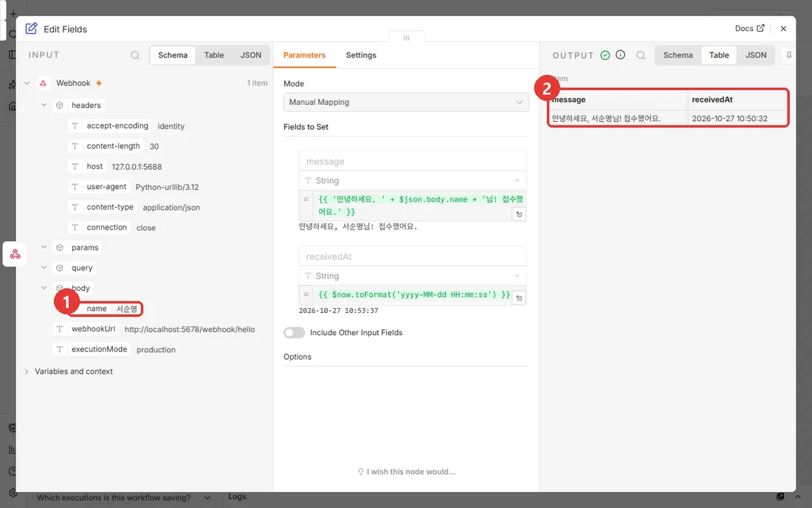Click the Webhook node button on the dialog's left edge

coord(15,254)
